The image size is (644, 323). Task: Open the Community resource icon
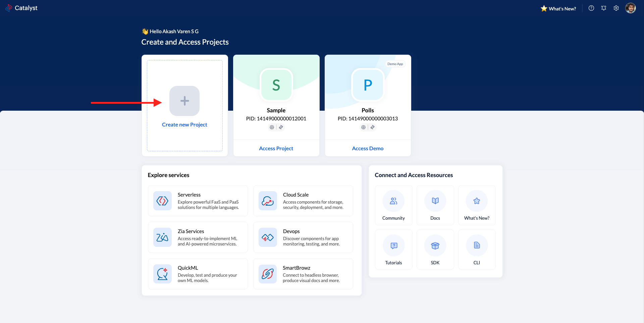(x=393, y=201)
